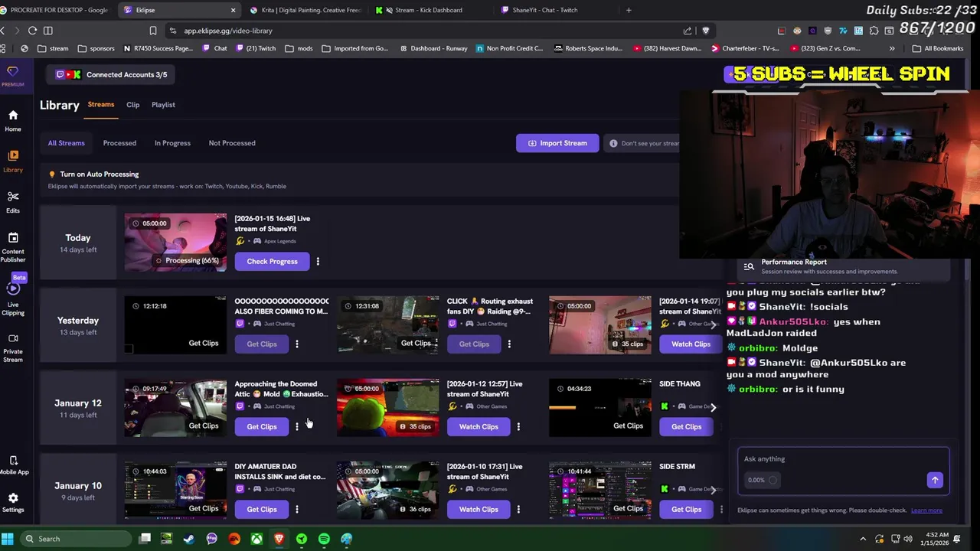Filter by In Progress streams
Screen dimensions: 980x551
tap(172, 143)
